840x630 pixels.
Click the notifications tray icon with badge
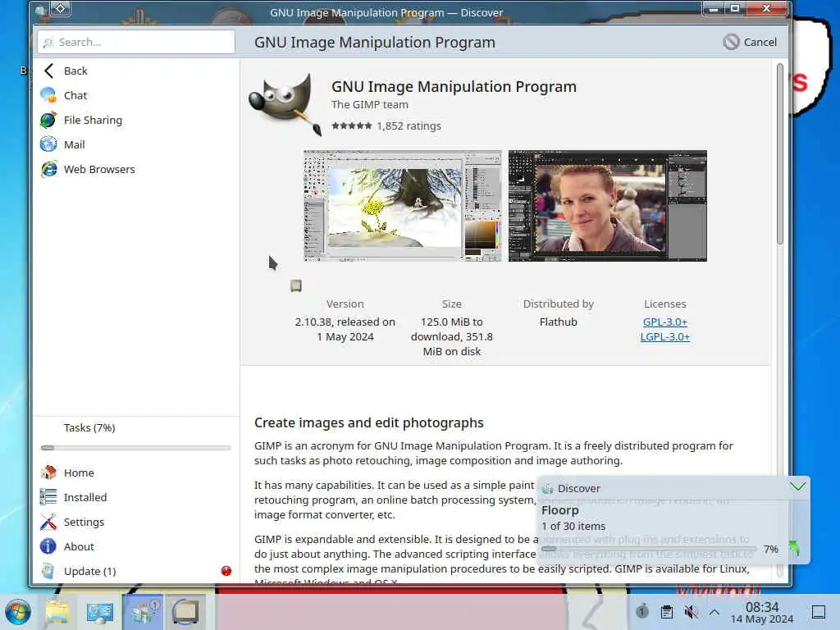coord(641,611)
